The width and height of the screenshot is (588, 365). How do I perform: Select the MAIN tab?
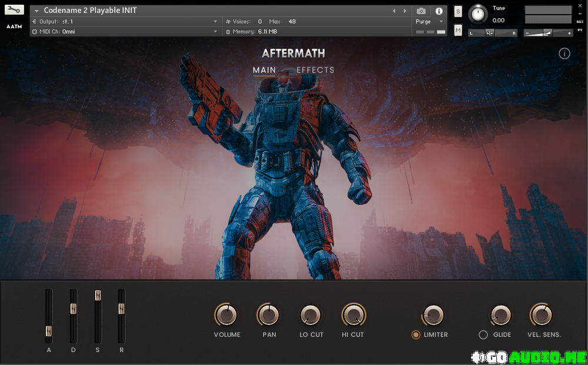tap(264, 70)
